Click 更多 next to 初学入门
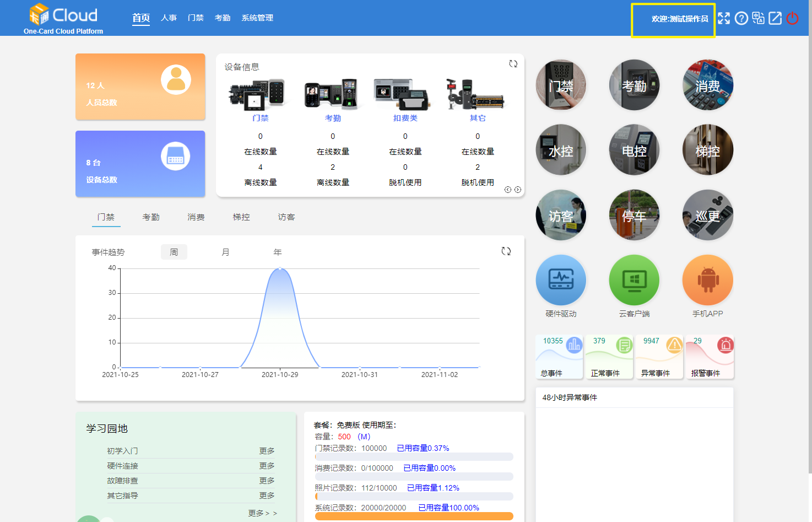Viewport: 812px width, 522px height. point(267,451)
